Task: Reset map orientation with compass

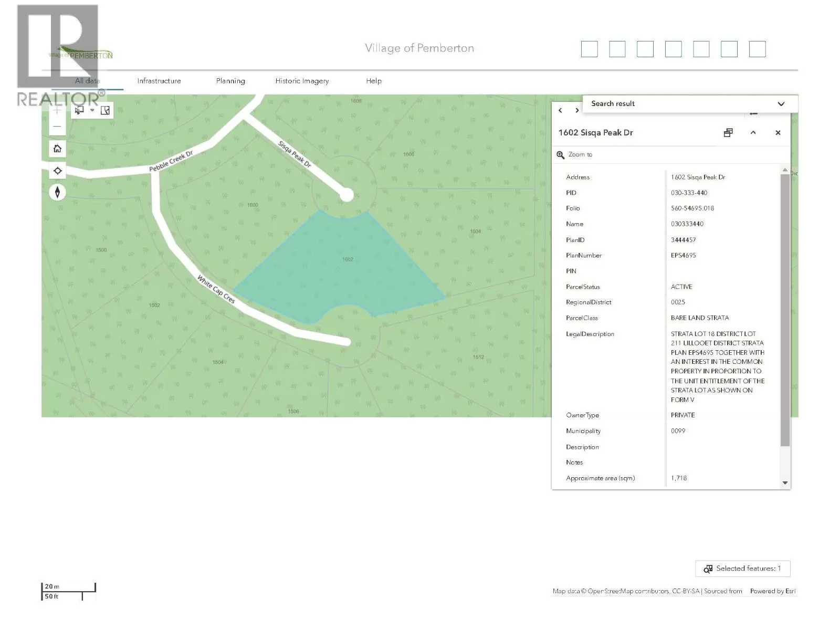Action: pos(57,192)
